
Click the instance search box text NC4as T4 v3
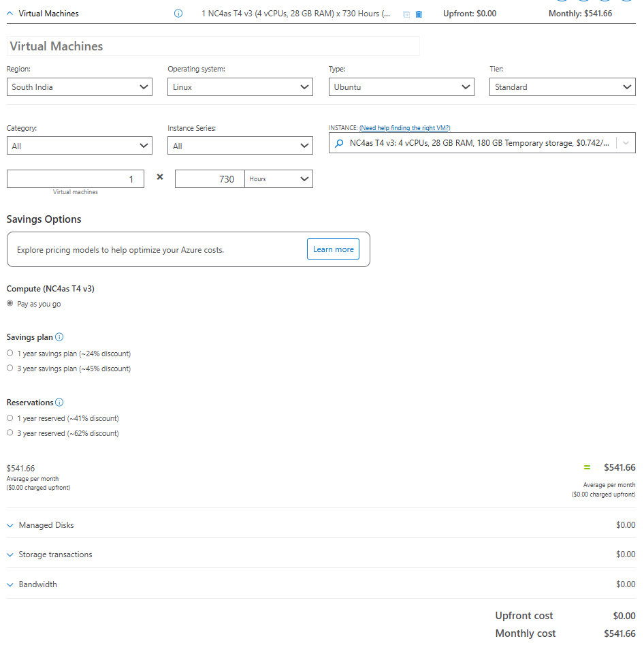(x=479, y=143)
